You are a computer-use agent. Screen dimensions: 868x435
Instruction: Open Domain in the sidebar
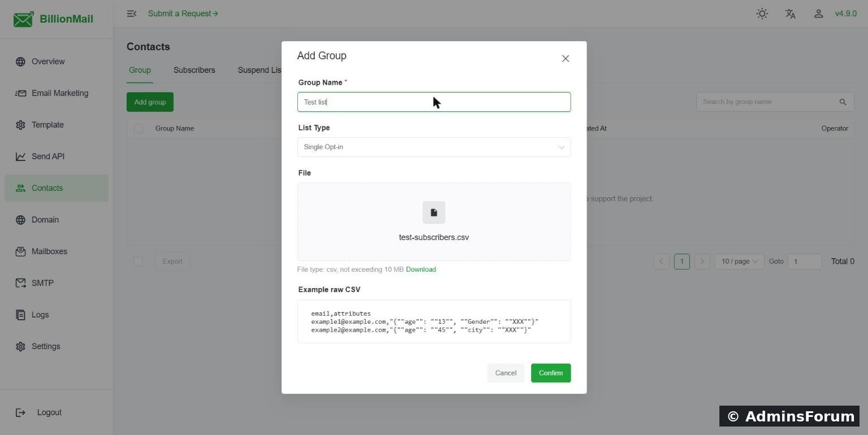coord(57,220)
